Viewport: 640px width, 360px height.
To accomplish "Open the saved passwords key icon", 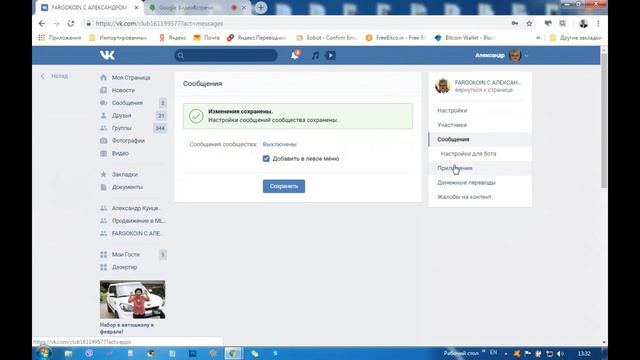I will coord(515,24).
